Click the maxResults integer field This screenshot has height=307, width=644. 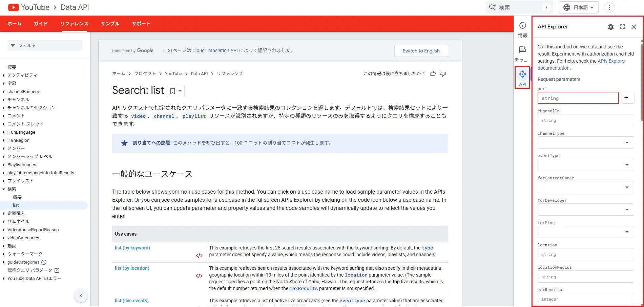(x=585, y=299)
